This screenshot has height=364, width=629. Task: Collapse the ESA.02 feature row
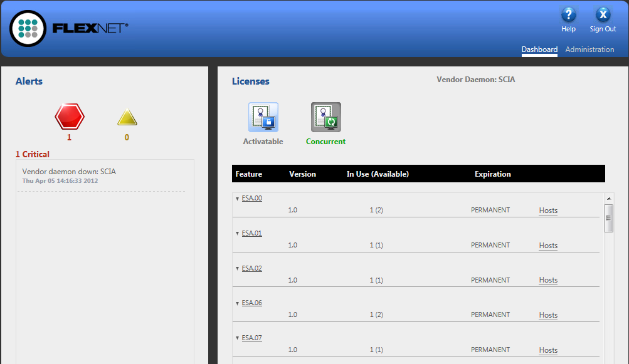[238, 269]
